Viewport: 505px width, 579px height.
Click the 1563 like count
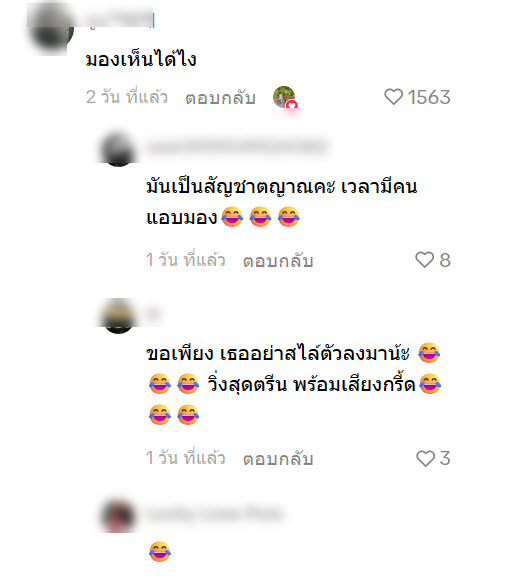pyautogui.click(x=429, y=97)
